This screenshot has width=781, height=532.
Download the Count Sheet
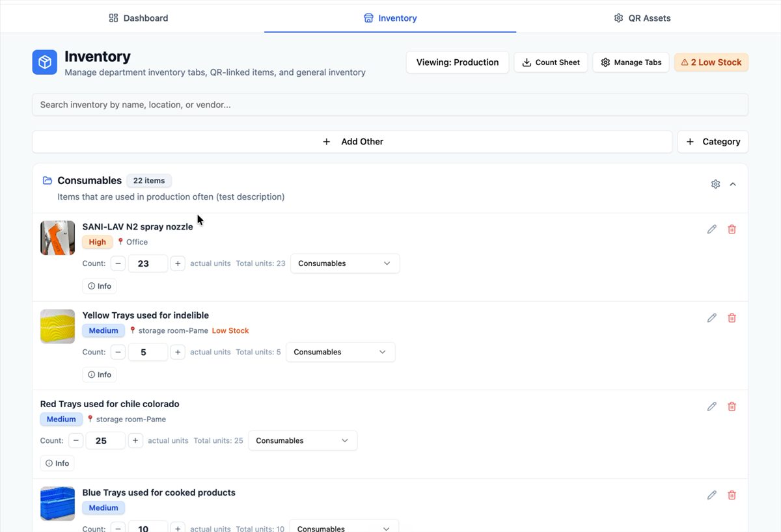pos(551,62)
